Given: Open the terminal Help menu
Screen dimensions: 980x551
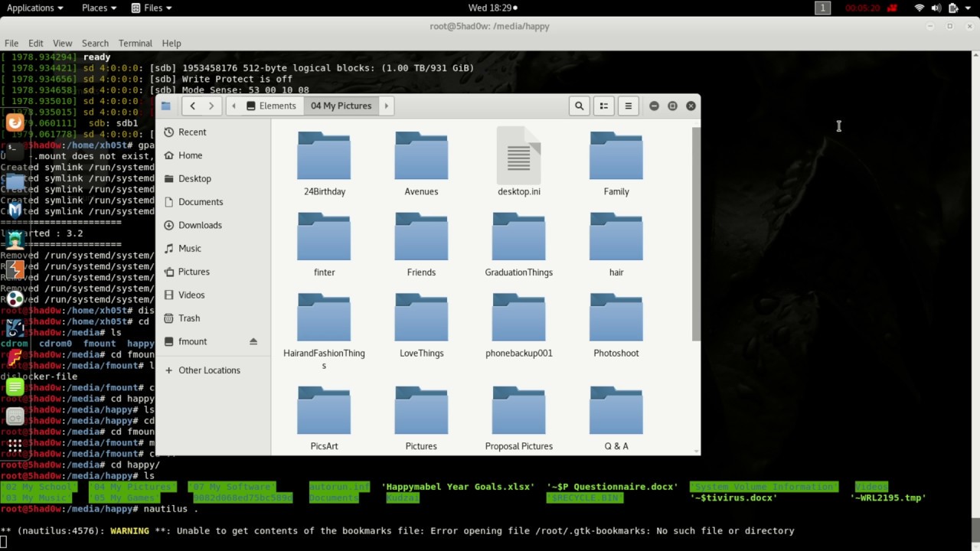Looking at the screenshot, I should [171, 43].
